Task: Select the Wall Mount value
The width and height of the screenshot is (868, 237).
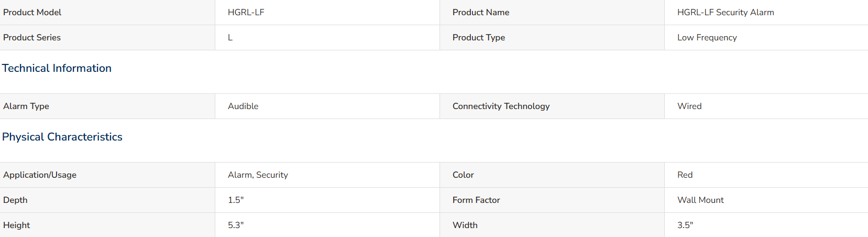Action: coord(700,200)
